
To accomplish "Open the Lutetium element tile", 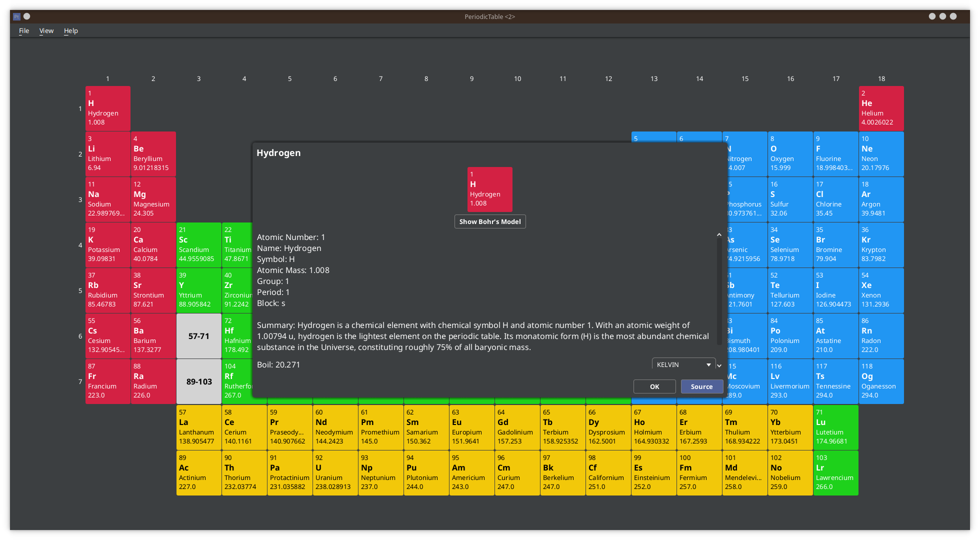I will click(835, 427).
